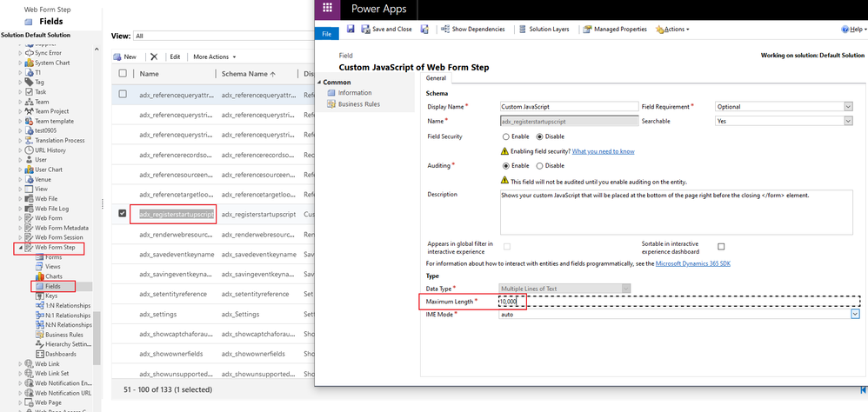Select Business Rules under Common
868x412 pixels.
point(358,103)
